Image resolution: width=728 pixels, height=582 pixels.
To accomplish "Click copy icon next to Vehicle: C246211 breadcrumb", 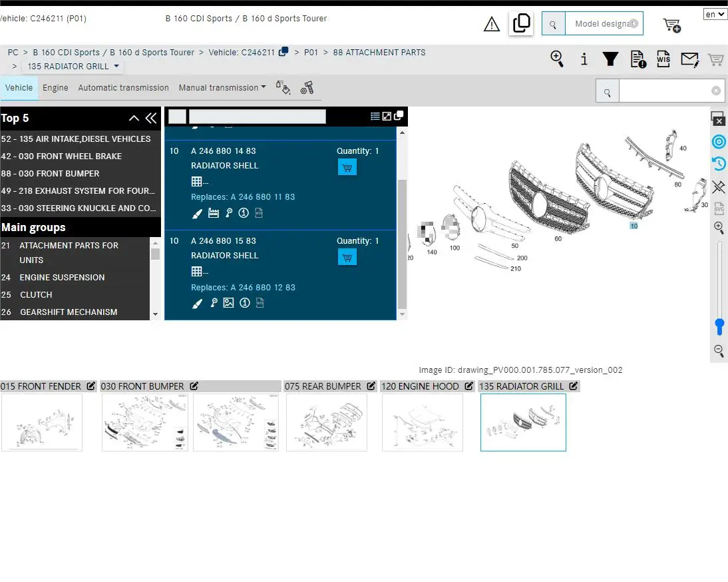I will tap(283, 51).
